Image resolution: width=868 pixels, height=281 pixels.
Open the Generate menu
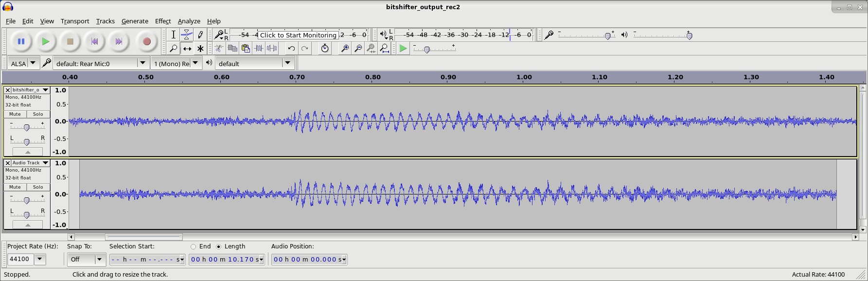coord(135,21)
